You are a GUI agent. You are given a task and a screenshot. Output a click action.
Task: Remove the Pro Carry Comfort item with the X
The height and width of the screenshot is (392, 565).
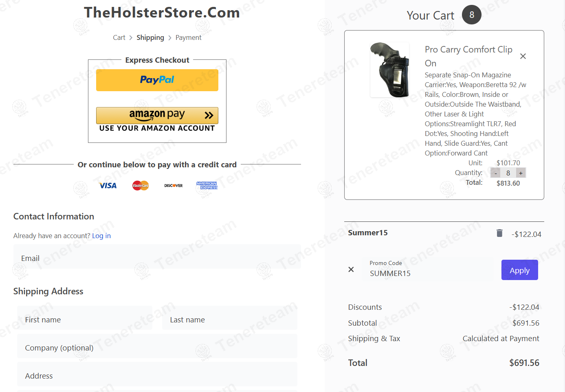click(523, 56)
